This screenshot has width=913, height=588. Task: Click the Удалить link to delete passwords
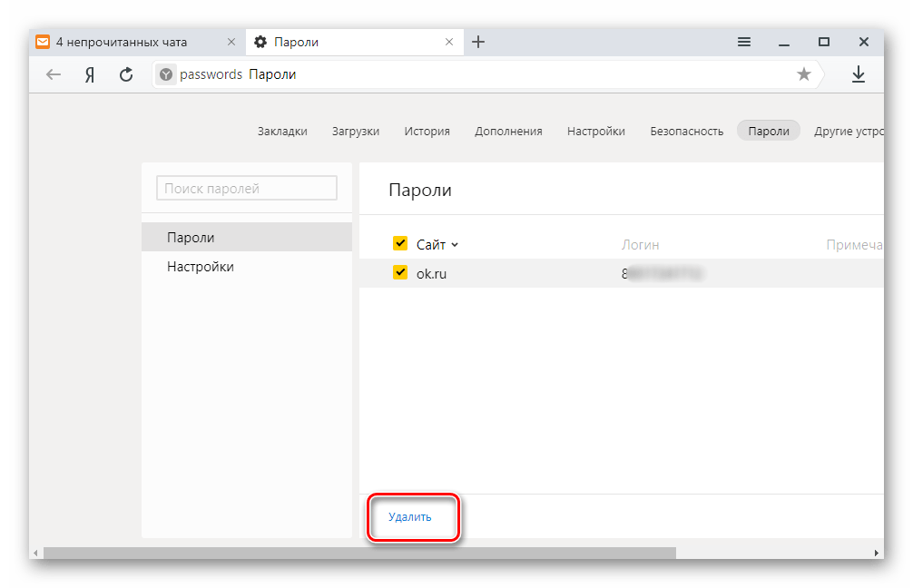(x=410, y=517)
